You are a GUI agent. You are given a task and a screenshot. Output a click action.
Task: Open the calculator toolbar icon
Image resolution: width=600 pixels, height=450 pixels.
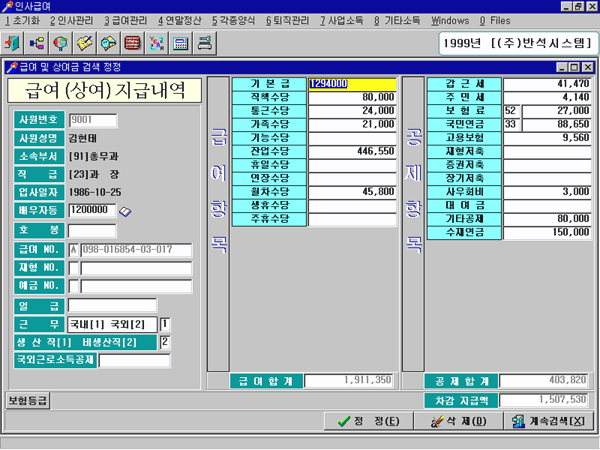(180, 44)
